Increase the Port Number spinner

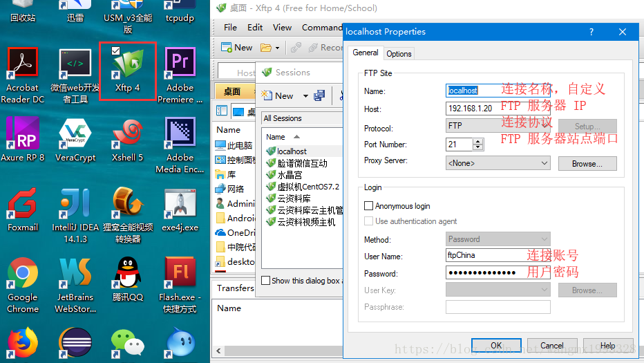tap(477, 142)
